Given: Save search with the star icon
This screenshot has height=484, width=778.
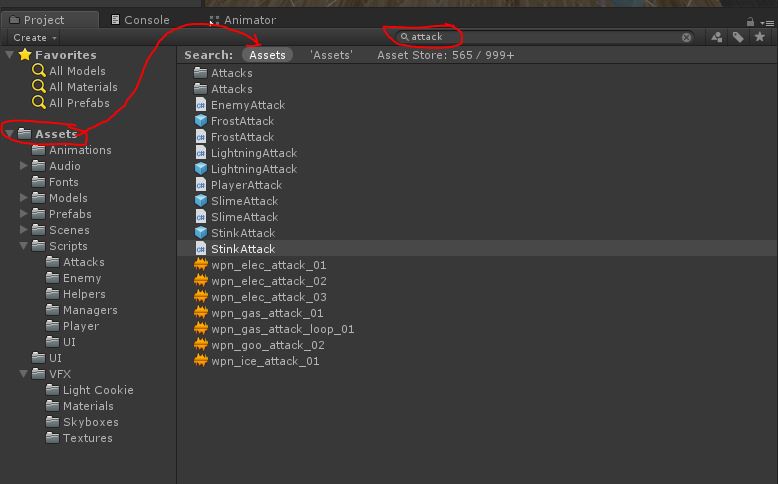Looking at the screenshot, I should pos(759,37).
